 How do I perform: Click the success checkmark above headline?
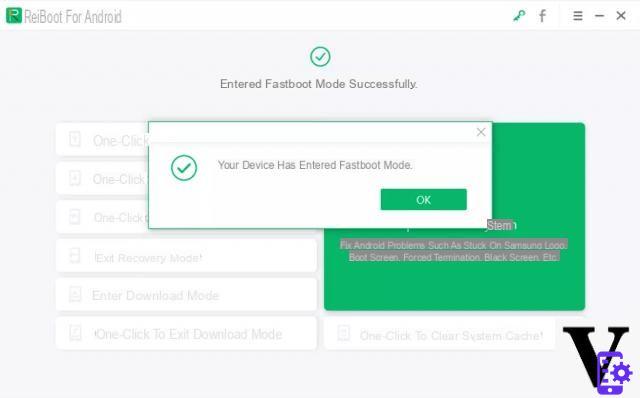(x=320, y=57)
